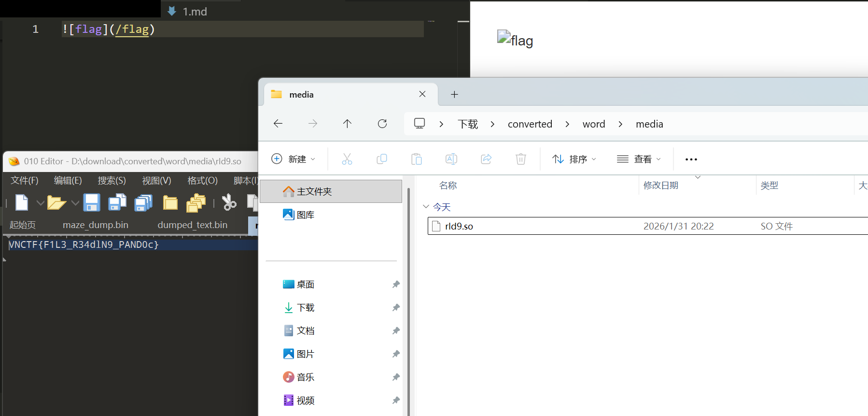The height and width of the screenshot is (416, 868).
Task: Click the converted breadcrumb in address bar
Action: [x=530, y=124]
